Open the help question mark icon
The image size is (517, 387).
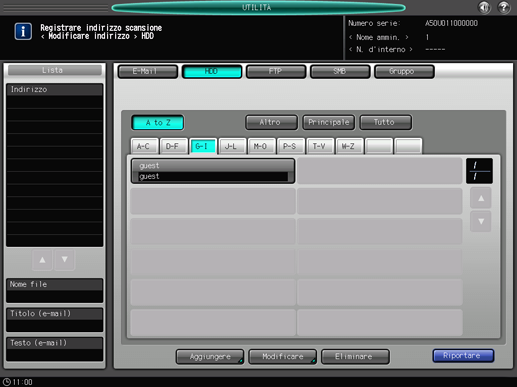[503, 7]
